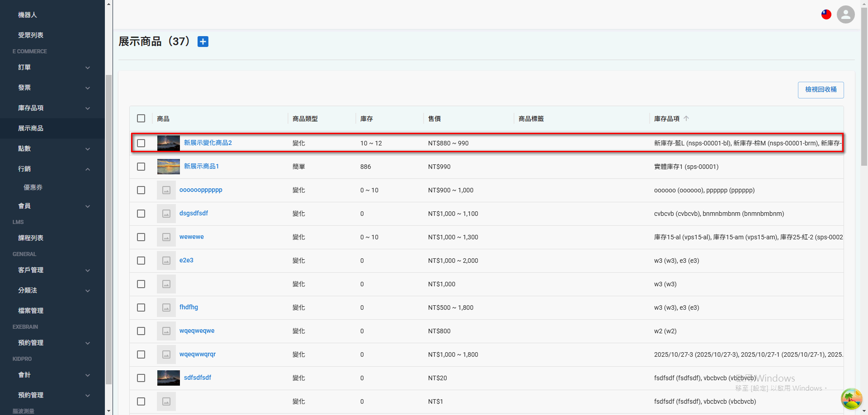The height and width of the screenshot is (415, 868).
Task: Select the checkbox for 新展示商品1
Action: coord(141,167)
